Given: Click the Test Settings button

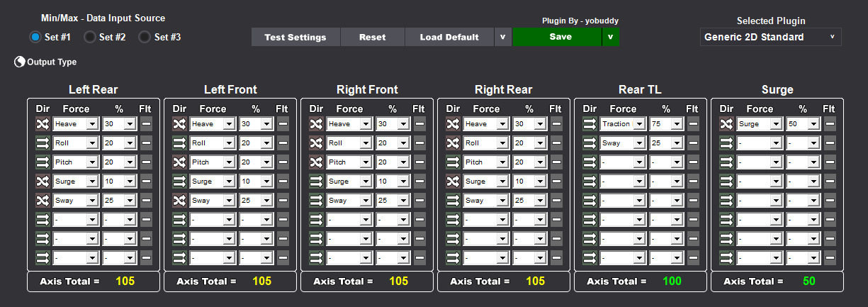Looking at the screenshot, I should point(295,37).
